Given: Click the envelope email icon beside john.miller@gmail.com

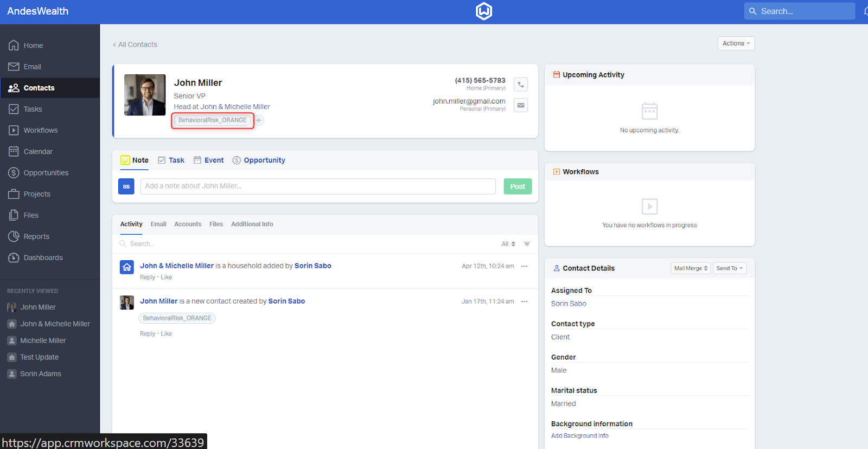Looking at the screenshot, I should coord(521,105).
